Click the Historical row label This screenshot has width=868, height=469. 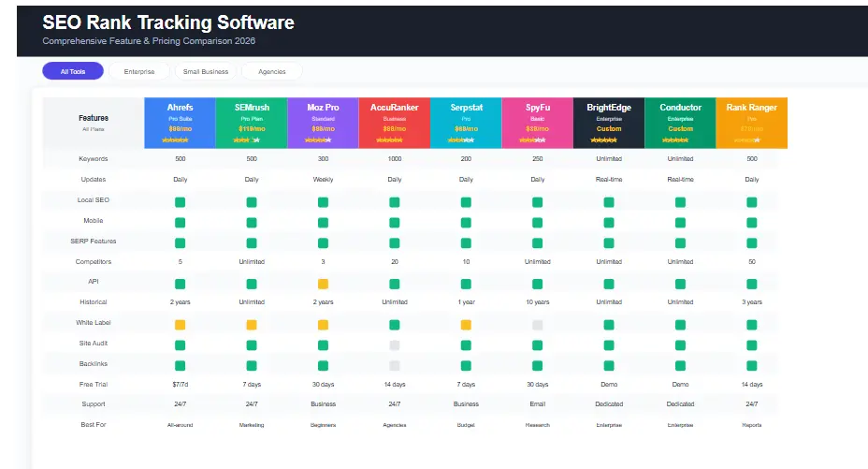pos(93,301)
